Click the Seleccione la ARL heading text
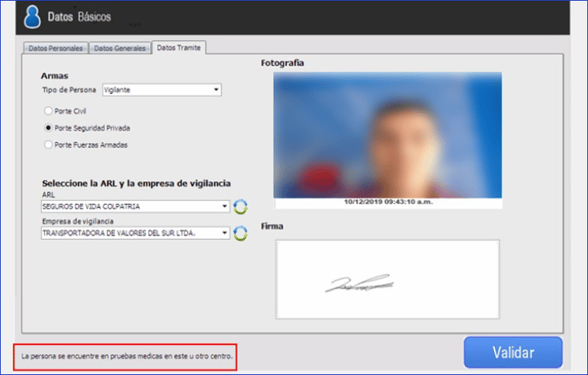 click(x=136, y=184)
